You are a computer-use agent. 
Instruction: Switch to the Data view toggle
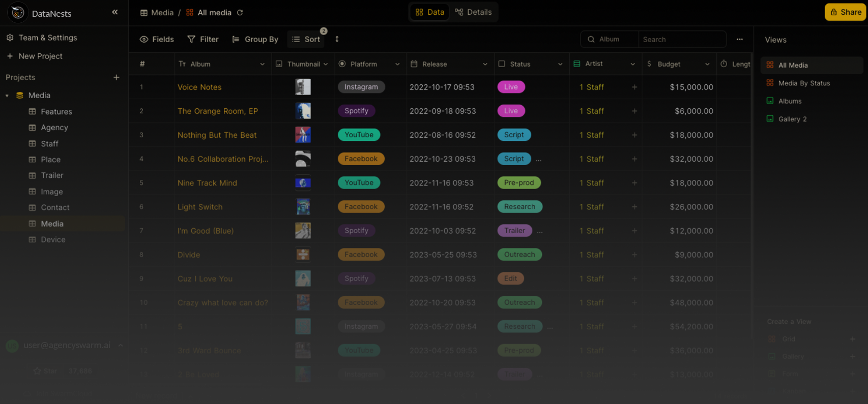430,12
